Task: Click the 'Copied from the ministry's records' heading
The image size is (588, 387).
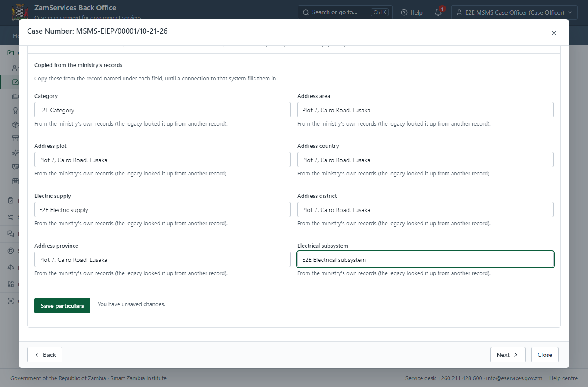Action: point(78,65)
